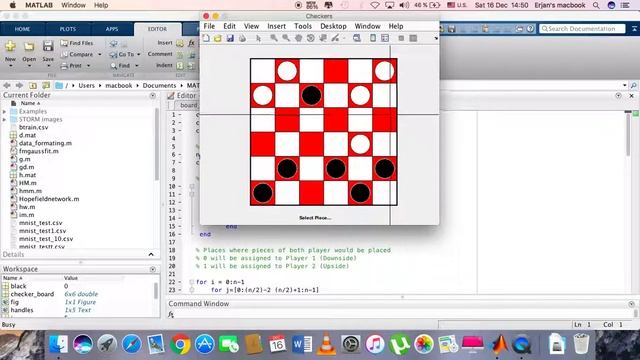Image resolution: width=640 pixels, height=360 pixels.
Task: Open VLC from the Dock
Action: [x=326, y=344]
